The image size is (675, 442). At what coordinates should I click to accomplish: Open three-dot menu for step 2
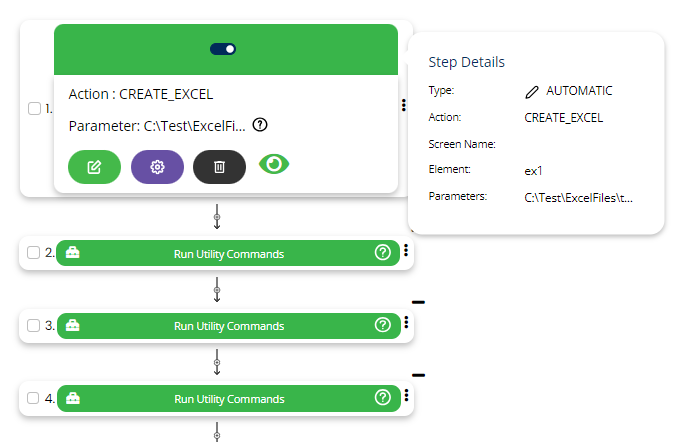click(x=407, y=250)
